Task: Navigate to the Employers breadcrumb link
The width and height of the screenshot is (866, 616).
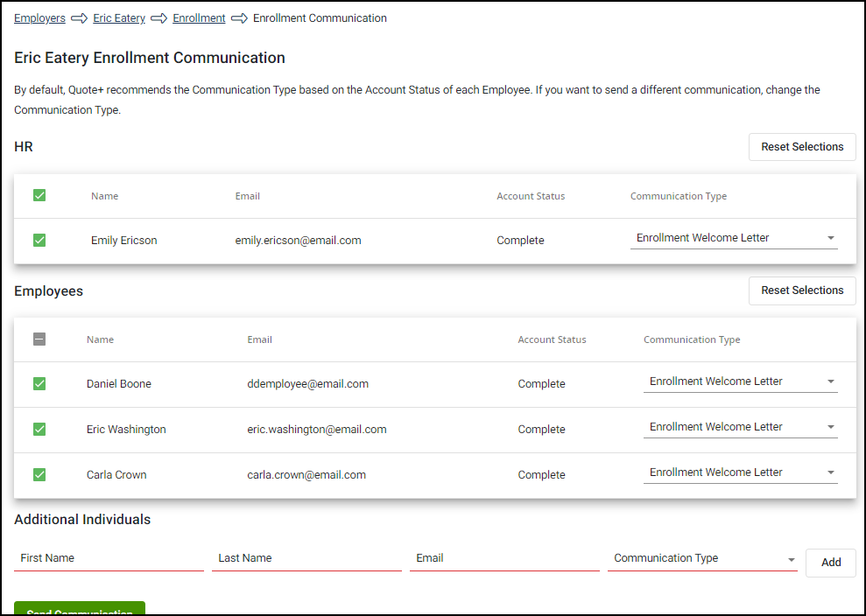Action: click(x=39, y=17)
